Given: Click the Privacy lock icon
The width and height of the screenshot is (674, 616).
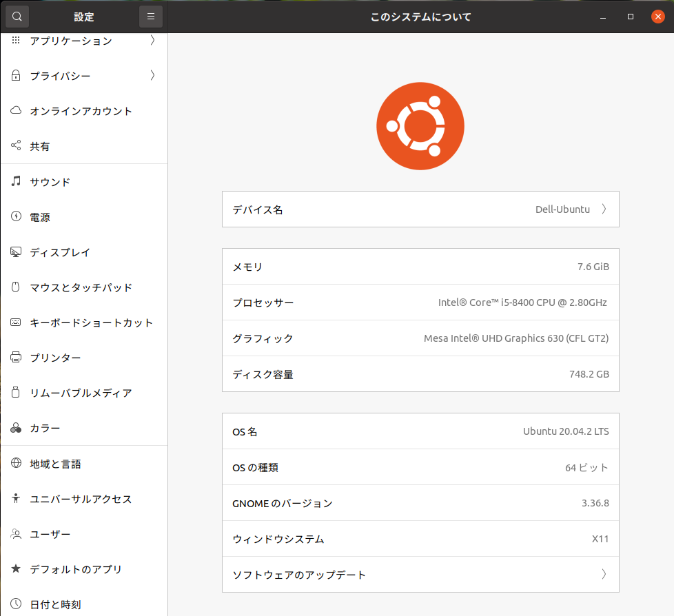Looking at the screenshot, I should (x=16, y=75).
